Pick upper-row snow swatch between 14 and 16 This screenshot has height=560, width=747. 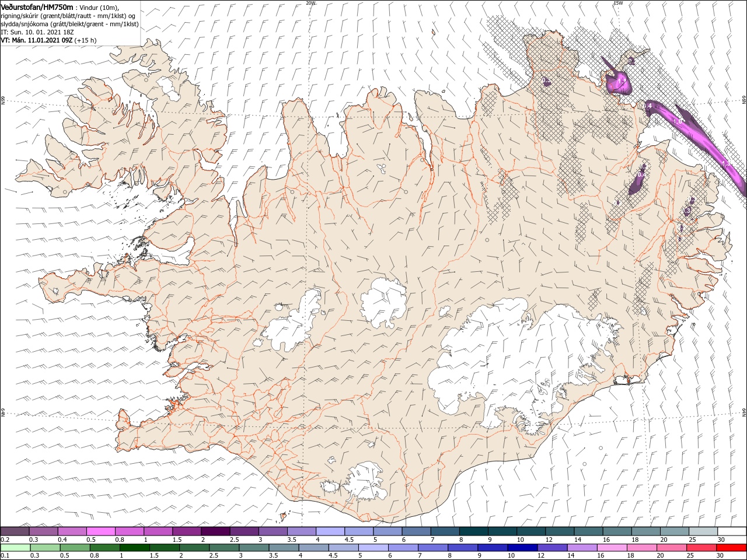(x=588, y=531)
